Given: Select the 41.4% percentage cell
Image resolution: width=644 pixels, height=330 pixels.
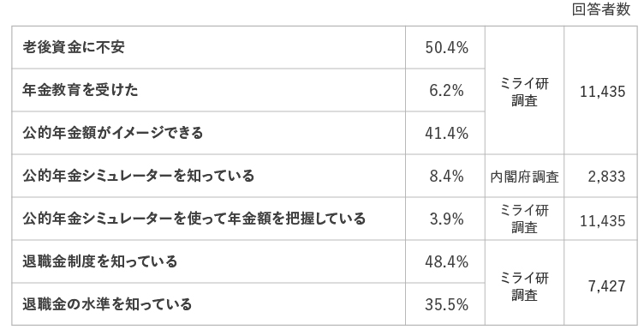Looking at the screenshot, I should (x=445, y=133).
